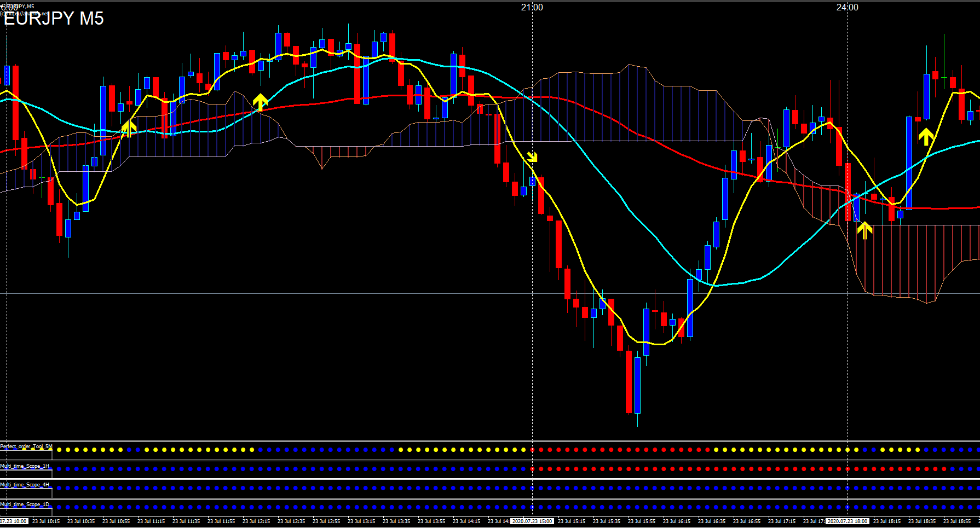Click the 23 Jul 17:15 axis label

click(x=782, y=521)
